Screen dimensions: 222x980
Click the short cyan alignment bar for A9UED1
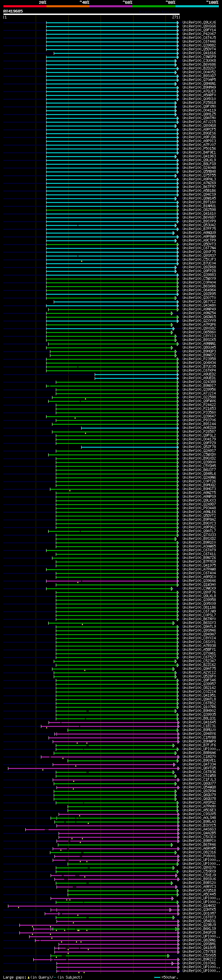pos(137,378)
